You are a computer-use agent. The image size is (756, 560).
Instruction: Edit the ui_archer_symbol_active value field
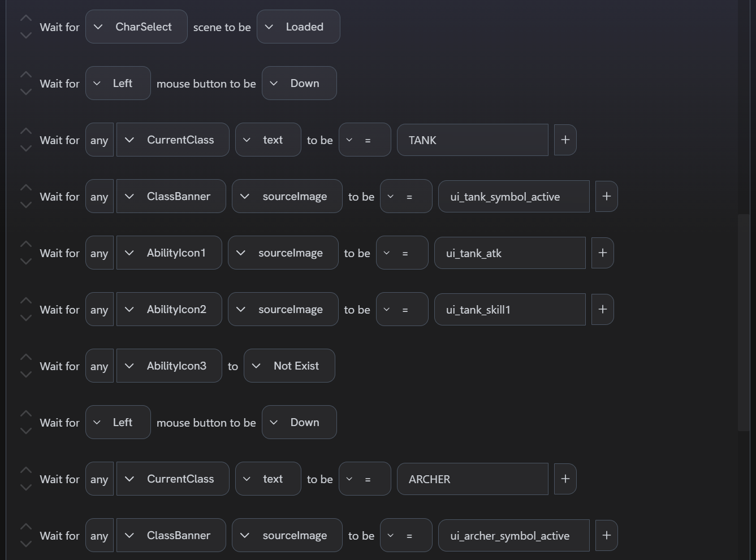pyautogui.click(x=514, y=535)
